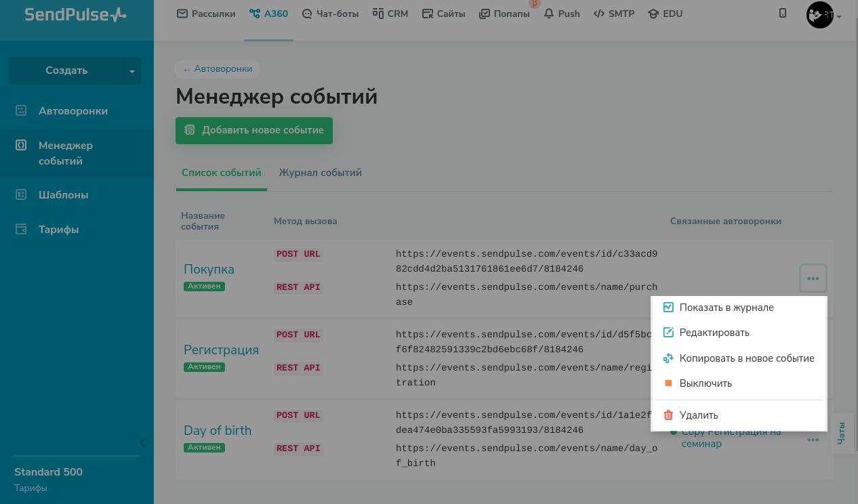The width and height of the screenshot is (858, 504).
Task: Click the Автоворонки sidebar icon
Action: tap(21, 111)
